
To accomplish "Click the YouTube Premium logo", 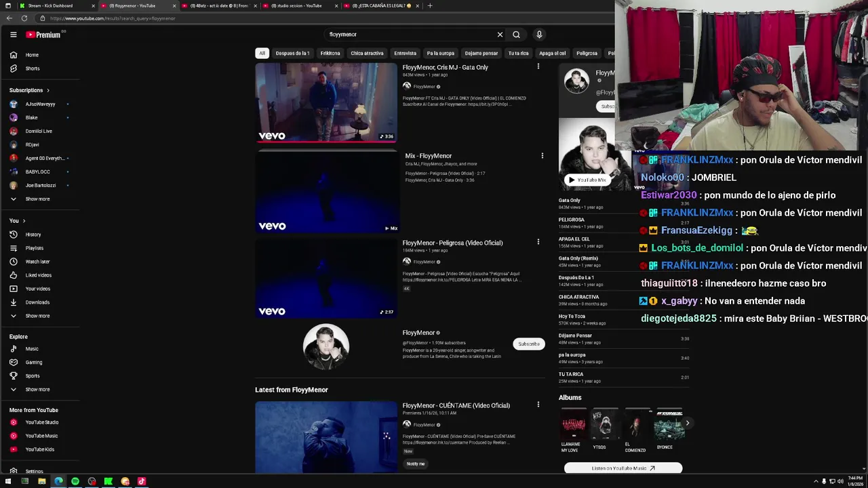I will 44,35.
